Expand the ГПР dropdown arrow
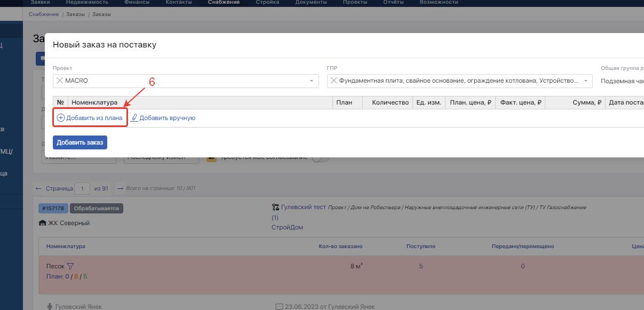The image size is (644, 310). click(x=586, y=81)
